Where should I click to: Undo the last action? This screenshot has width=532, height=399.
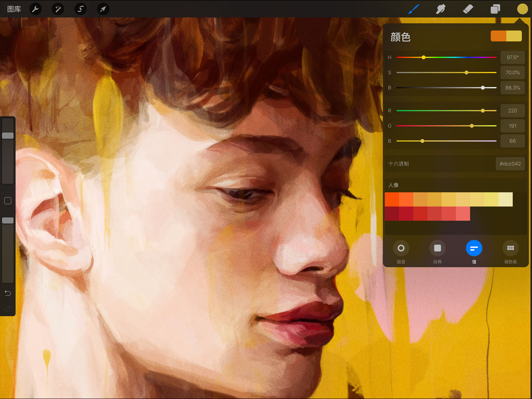pos(8,293)
